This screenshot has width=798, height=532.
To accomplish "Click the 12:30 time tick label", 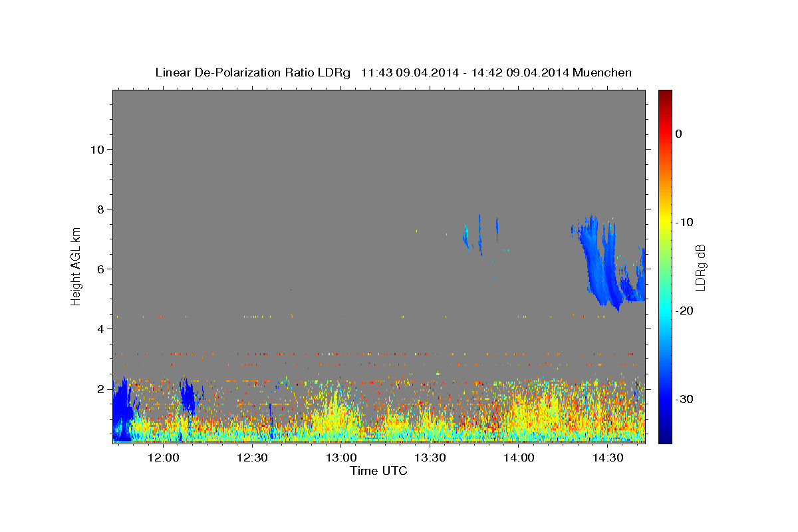I will point(252,458).
